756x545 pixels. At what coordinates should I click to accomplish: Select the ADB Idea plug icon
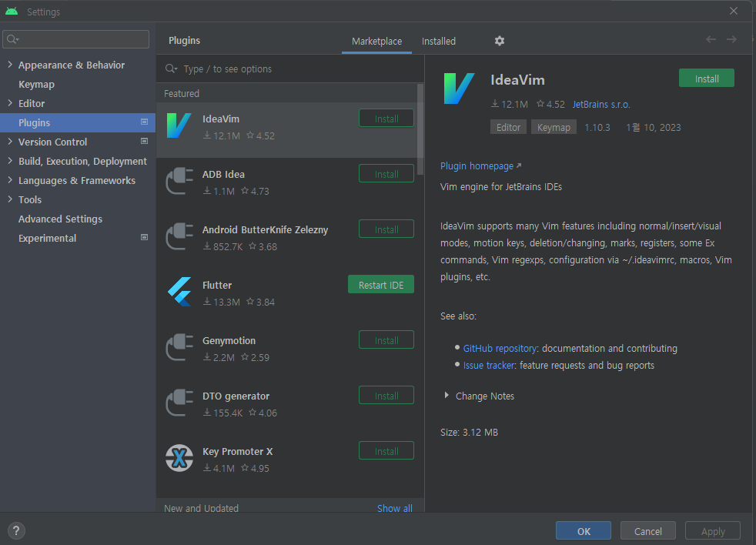point(179,182)
